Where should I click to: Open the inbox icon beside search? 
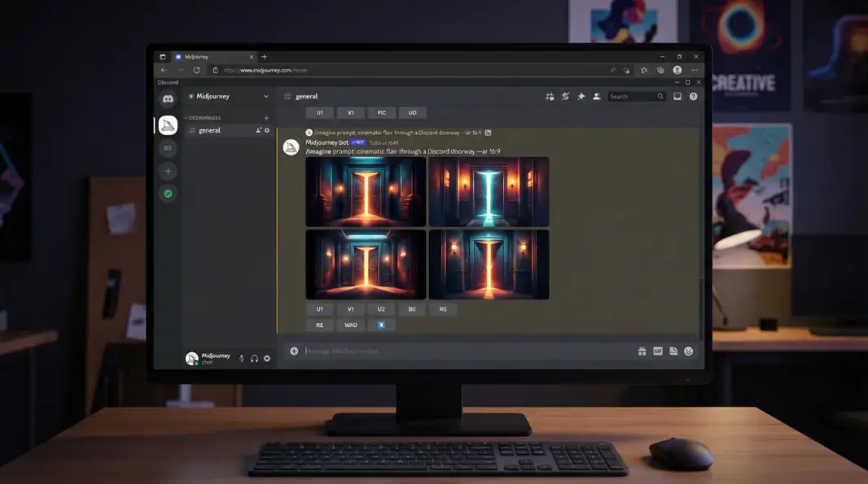point(677,97)
